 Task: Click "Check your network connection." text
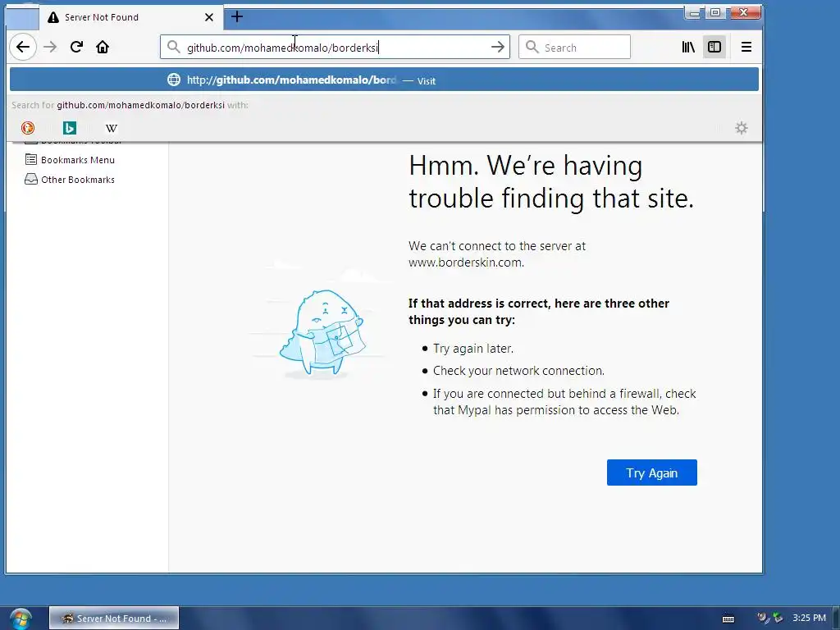pyautogui.click(x=518, y=371)
